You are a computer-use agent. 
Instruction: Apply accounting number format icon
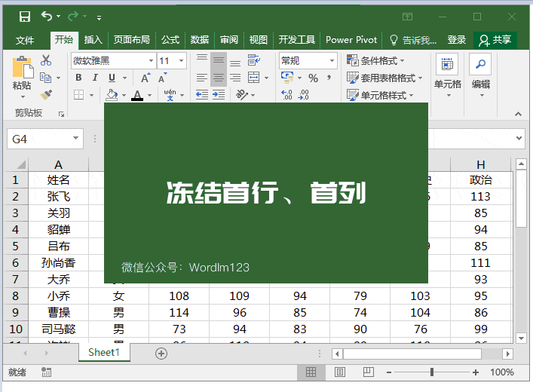(287, 78)
